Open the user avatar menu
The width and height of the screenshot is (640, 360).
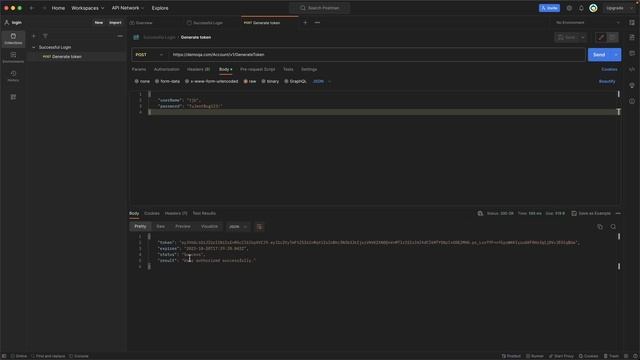tap(593, 8)
